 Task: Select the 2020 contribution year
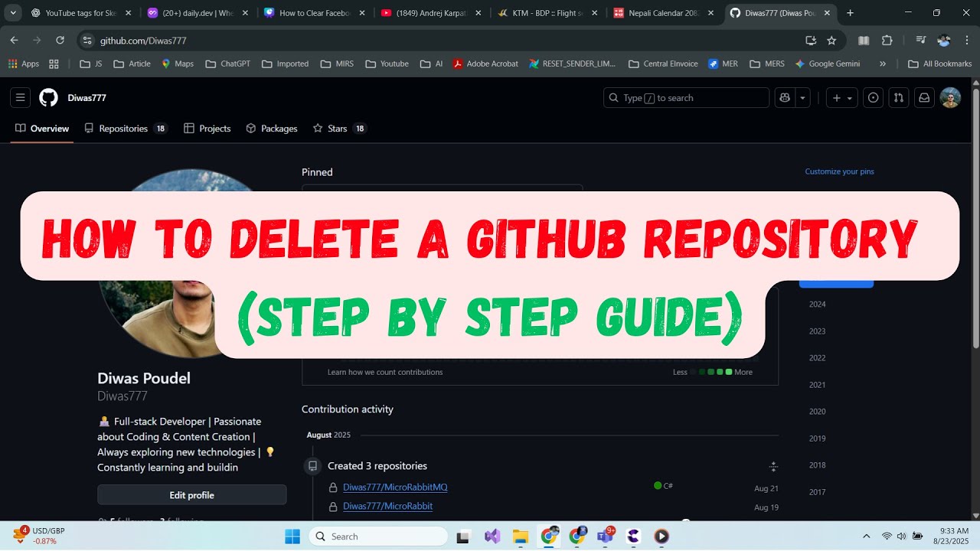click(x=817, y=411)
